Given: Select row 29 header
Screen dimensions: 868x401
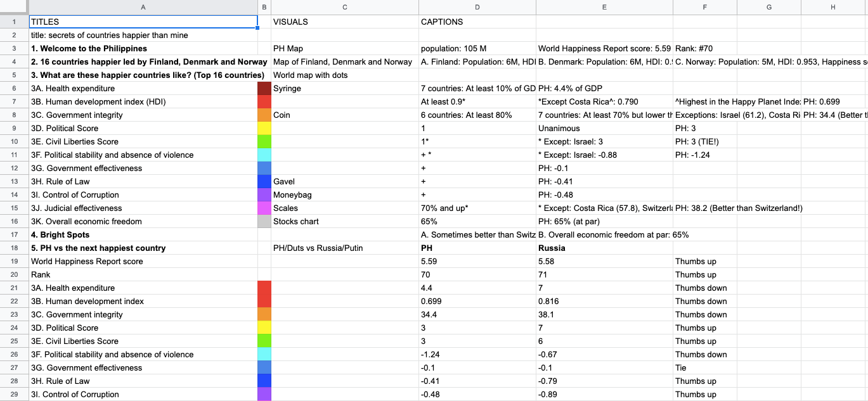Looking at the screenshot, I should click(14, 394).
